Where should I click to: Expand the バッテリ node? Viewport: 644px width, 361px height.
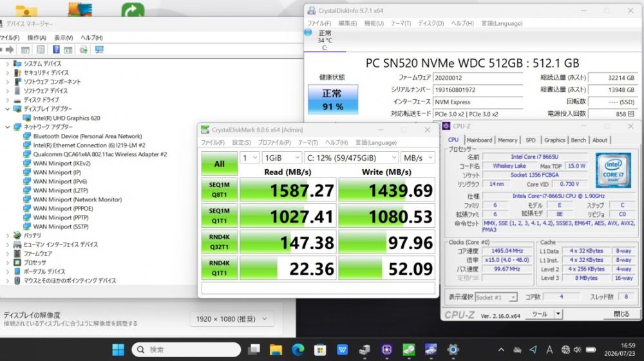pyautogui.click(x=7, y=236)
